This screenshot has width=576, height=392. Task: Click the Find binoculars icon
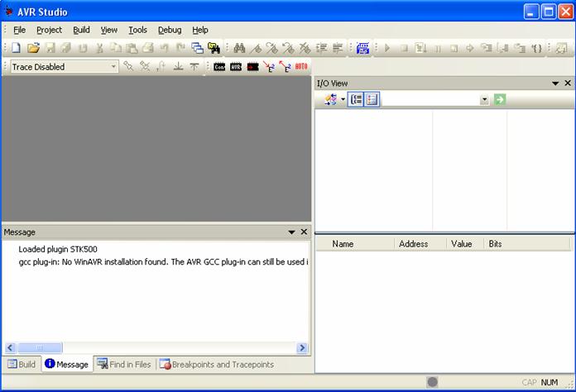pos(240,48)
